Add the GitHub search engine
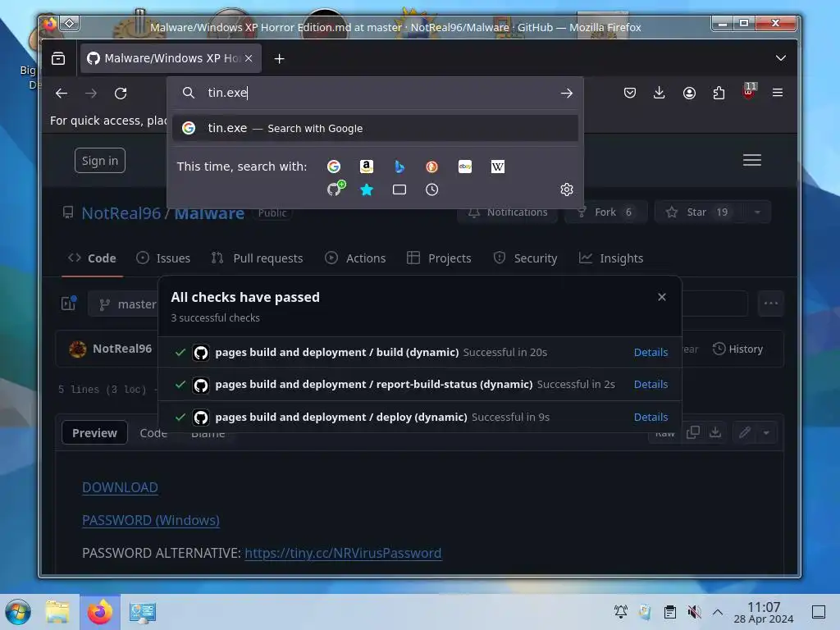The height and width of the screenshot is (630, 840). point(336,189)
